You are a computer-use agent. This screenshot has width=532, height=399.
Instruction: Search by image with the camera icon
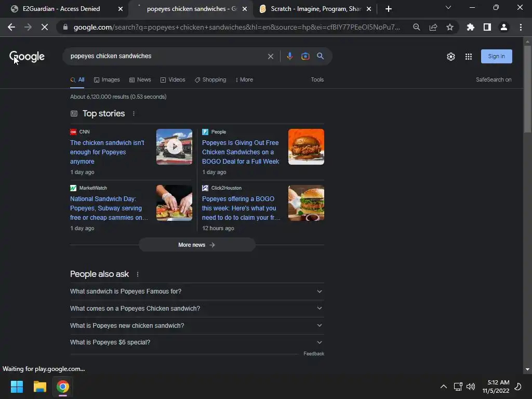[x=305, y=56]
